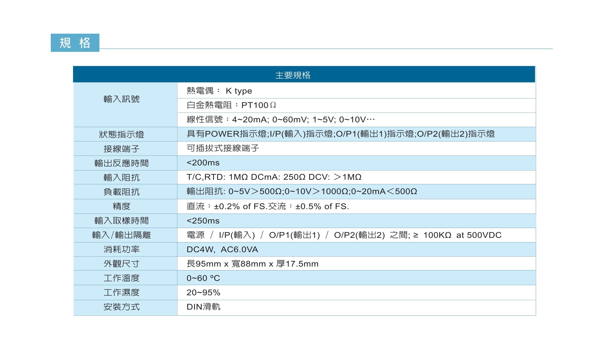Click the DIN滑軌 value

point(204,307)
